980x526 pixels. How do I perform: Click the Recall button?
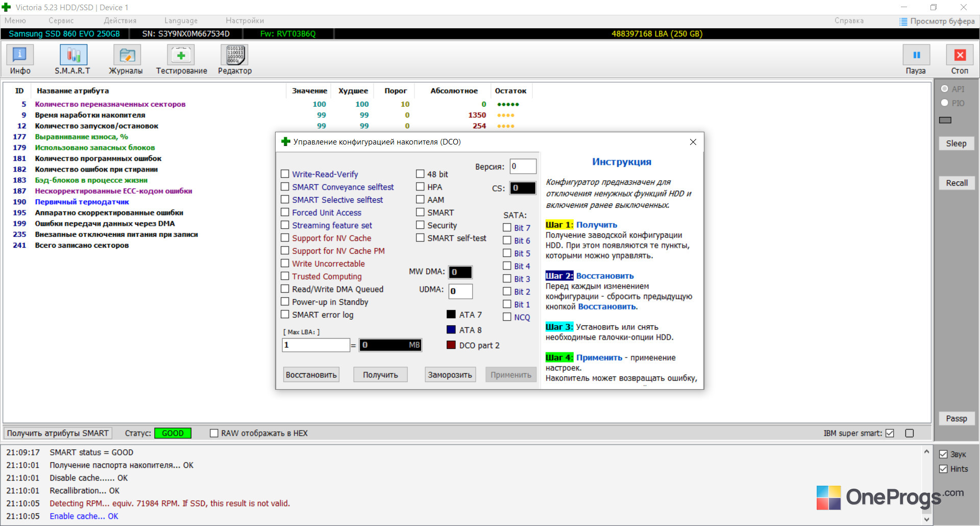957,183
